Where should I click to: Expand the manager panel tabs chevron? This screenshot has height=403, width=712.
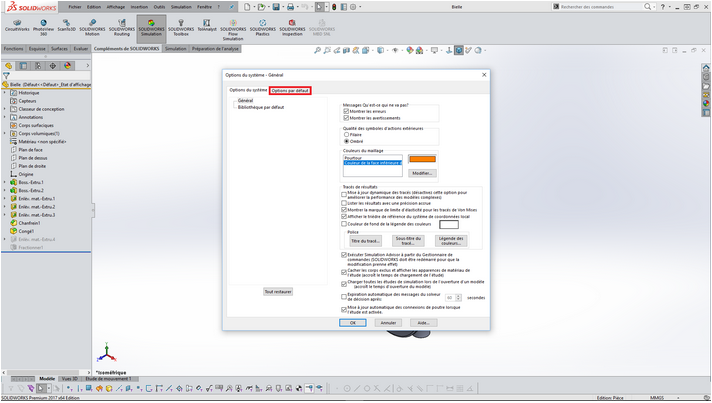click(87, 66)
